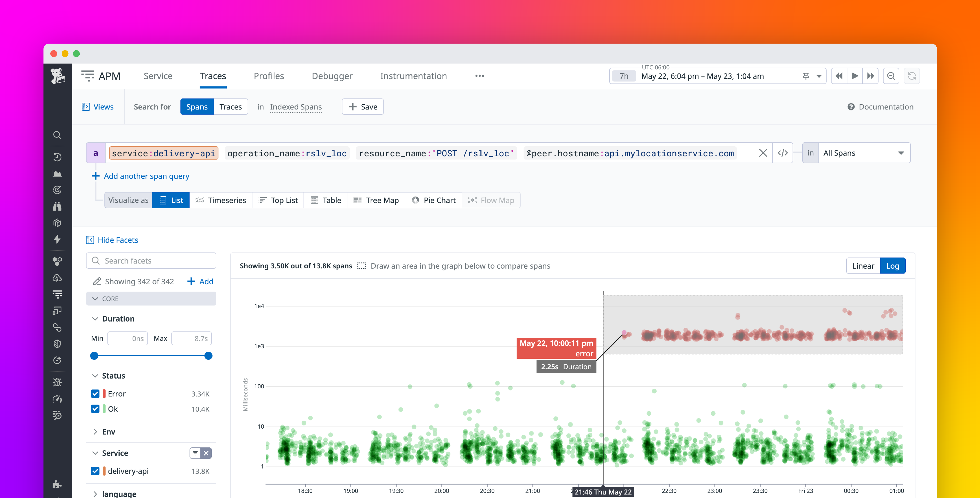Switch to the Profiles tab
The height and width of the screenshot is (498, 980).
click(x=268, y=76)
